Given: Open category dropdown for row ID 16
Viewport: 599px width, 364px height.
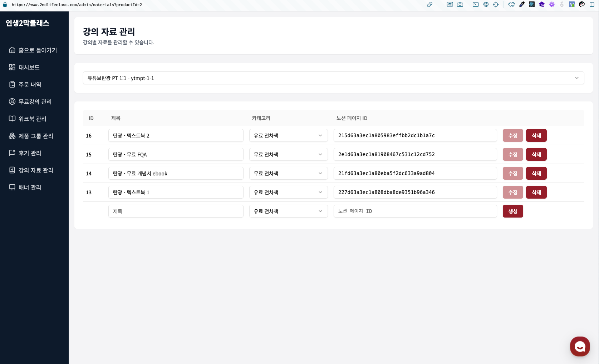Looking at the screenshot, I should coord(288,135).
